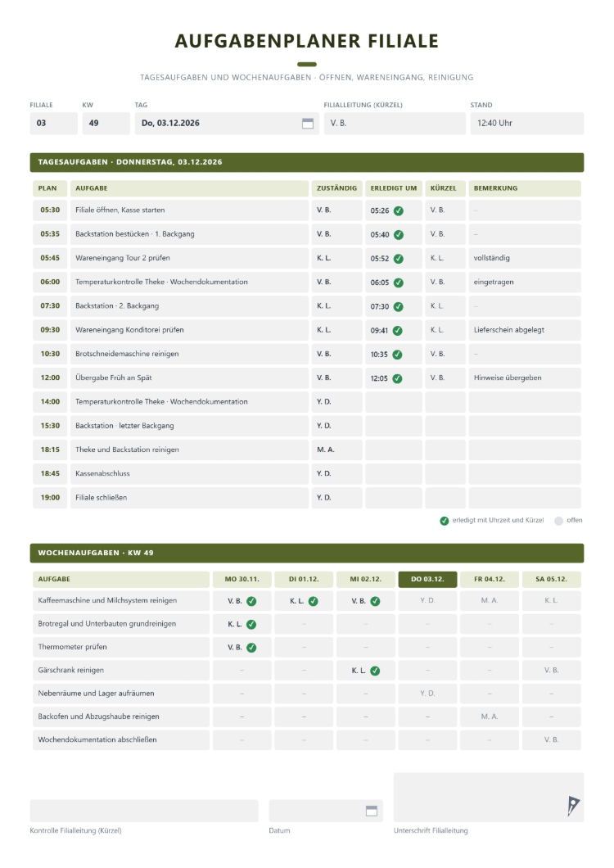Click plan time 19:00

tap(50, 498)
